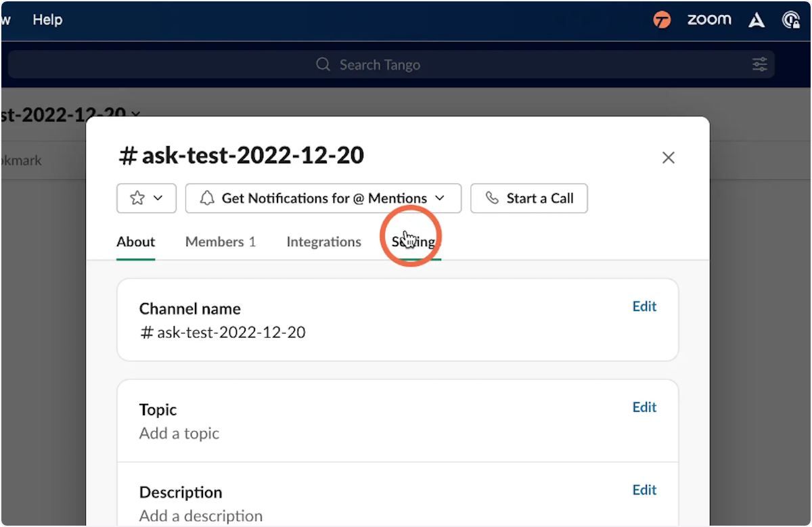This screenshot has width=812, height=527.
Task: Click the dialog title ask-test-2022-12-20
Action: [x=242, y=156]
